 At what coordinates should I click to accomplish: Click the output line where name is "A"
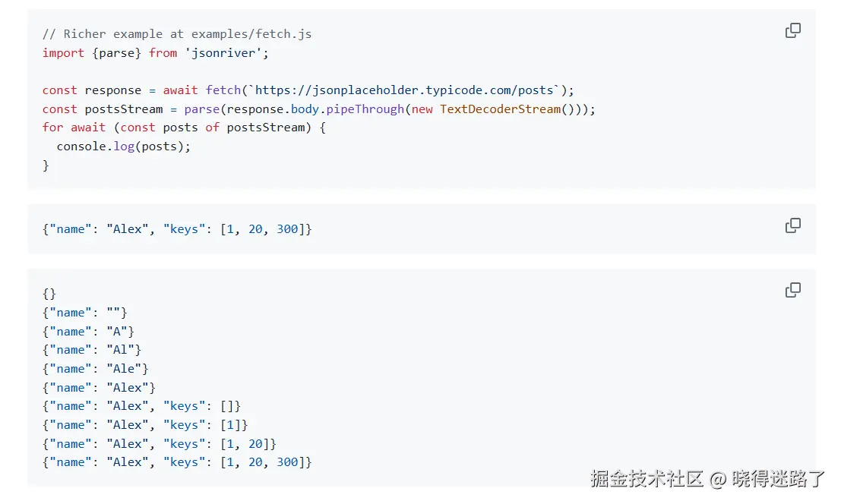[89, 332]
